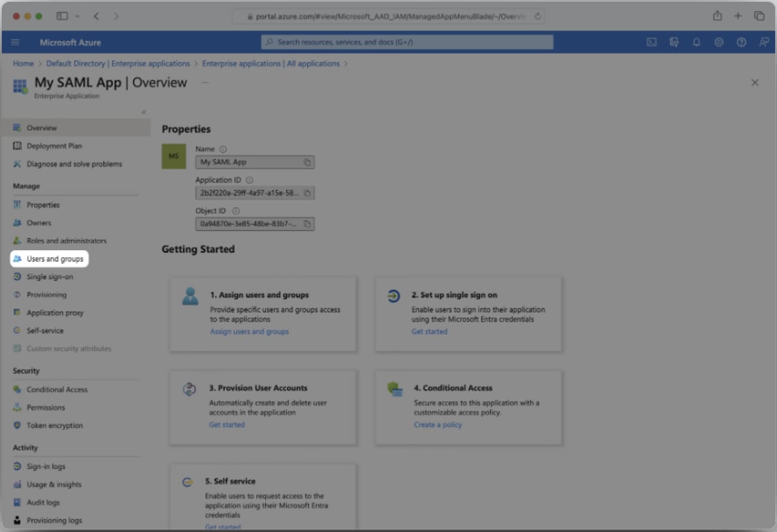The image size is (777, 532).
Task: Open portal settings gear icon
Action: pyautogui.click(x=719, y=42)
